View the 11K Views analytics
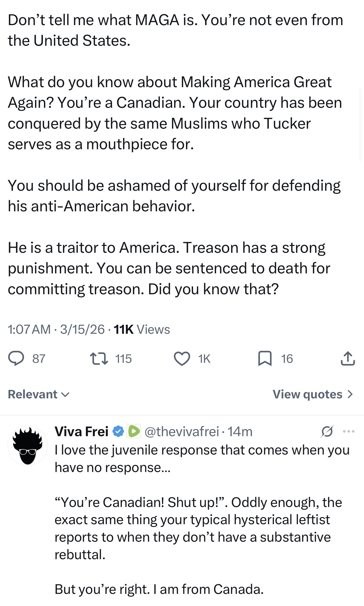Screen dimensions: 364x606 pyautogui.click(x=142, y=329)
